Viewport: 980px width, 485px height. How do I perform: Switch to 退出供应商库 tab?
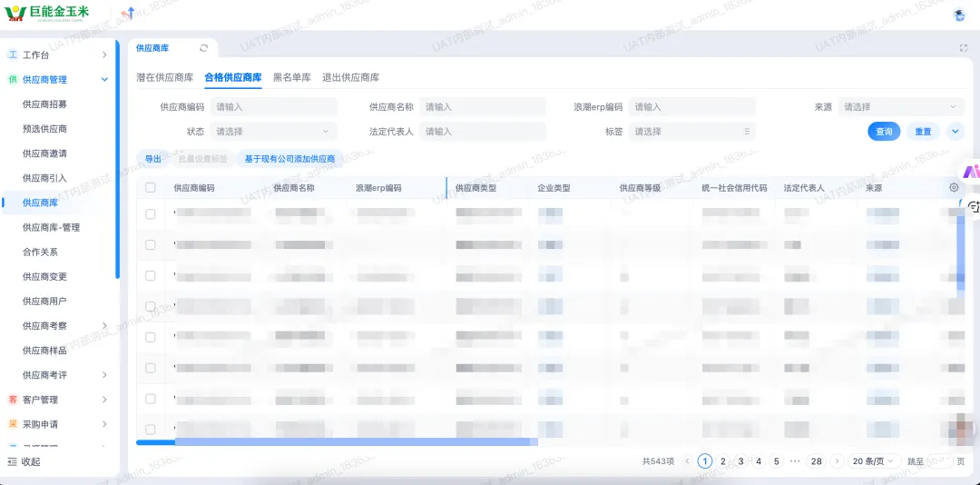(x=350, y=77)
